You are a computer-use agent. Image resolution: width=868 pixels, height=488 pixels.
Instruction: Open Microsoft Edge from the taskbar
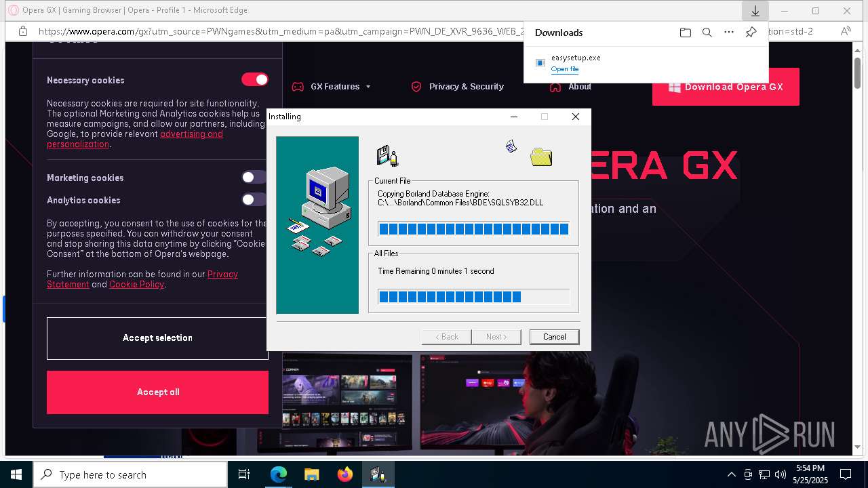click(x=279, y=474)
